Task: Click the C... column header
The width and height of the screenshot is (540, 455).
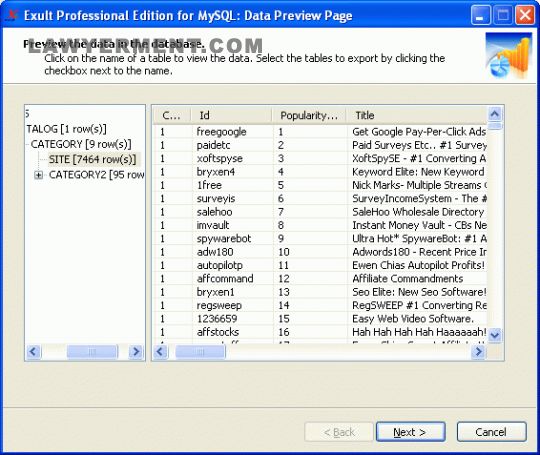Action: (172, 115)
